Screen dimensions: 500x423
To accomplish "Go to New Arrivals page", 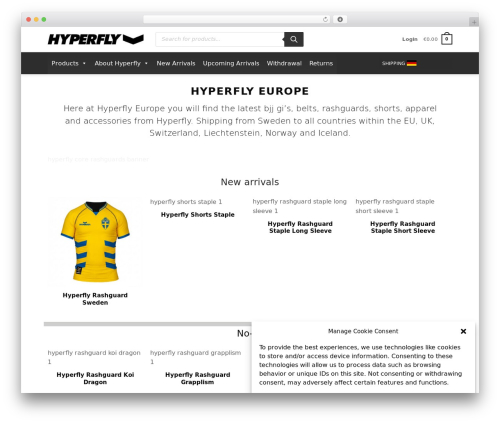I will click(x=176, y=63).
